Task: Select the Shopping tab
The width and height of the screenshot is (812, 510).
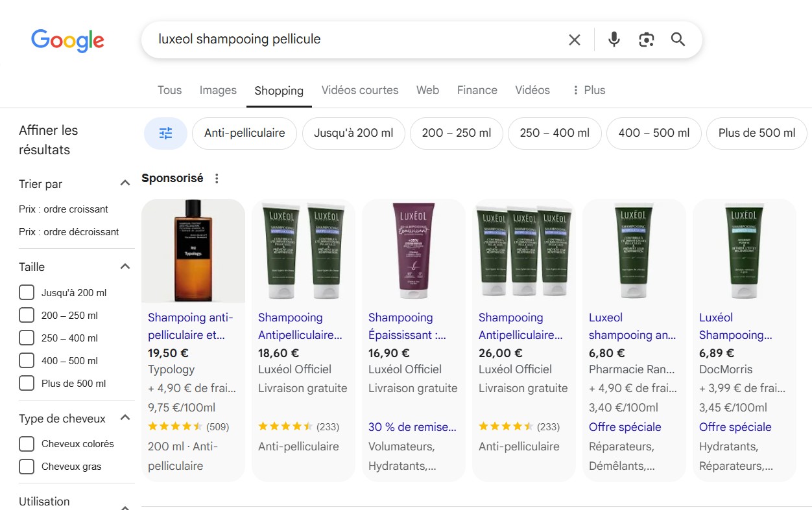Action: pos(279,91)
